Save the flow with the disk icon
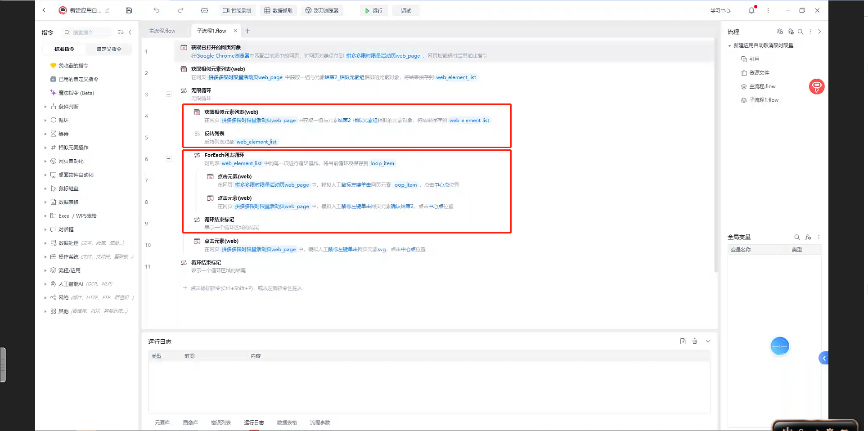Screen dimensions: 868x431 pyautogui.click(x=129, y=10)
